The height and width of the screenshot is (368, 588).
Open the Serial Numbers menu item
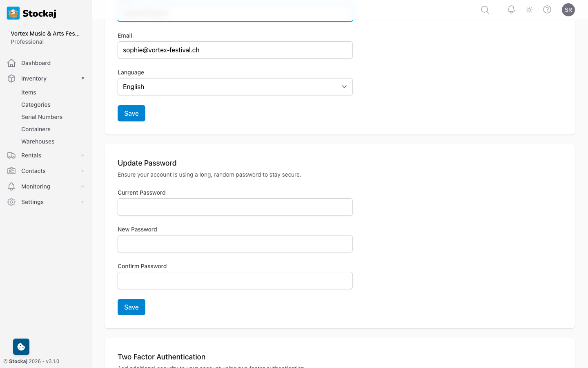42,117
